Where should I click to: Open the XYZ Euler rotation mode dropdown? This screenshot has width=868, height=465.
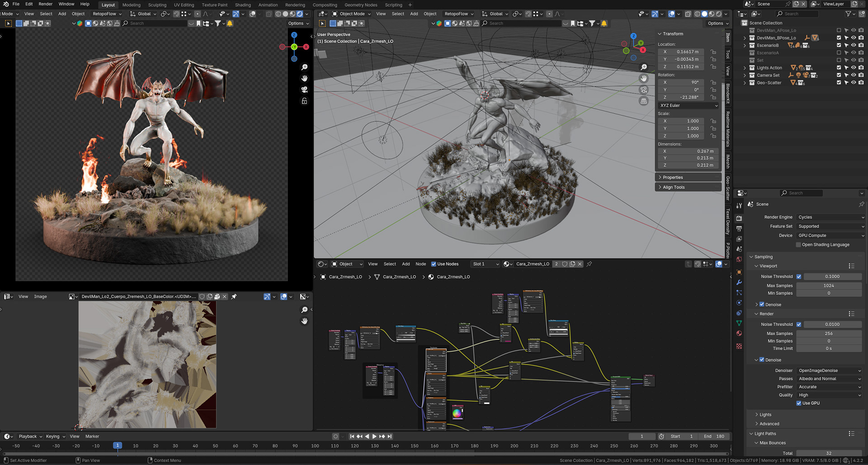[689, 105]
